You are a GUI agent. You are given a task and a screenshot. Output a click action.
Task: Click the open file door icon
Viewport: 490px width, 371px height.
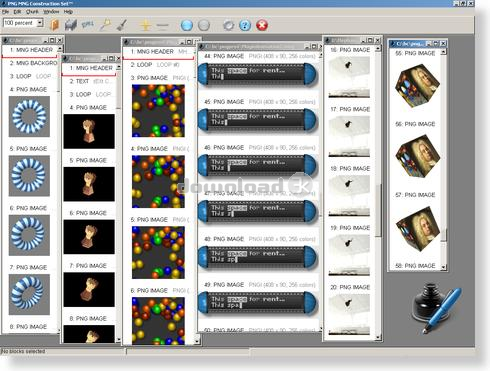[x=54, y=25]
